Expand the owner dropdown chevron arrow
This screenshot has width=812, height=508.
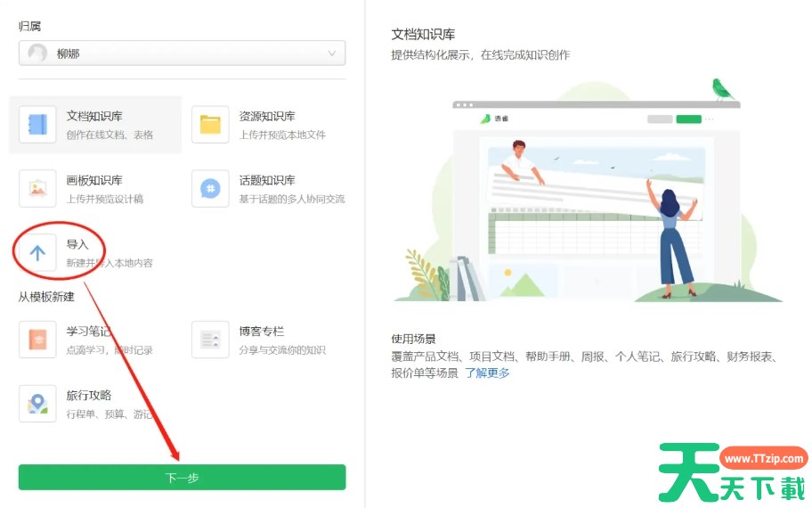click(332, 53)
